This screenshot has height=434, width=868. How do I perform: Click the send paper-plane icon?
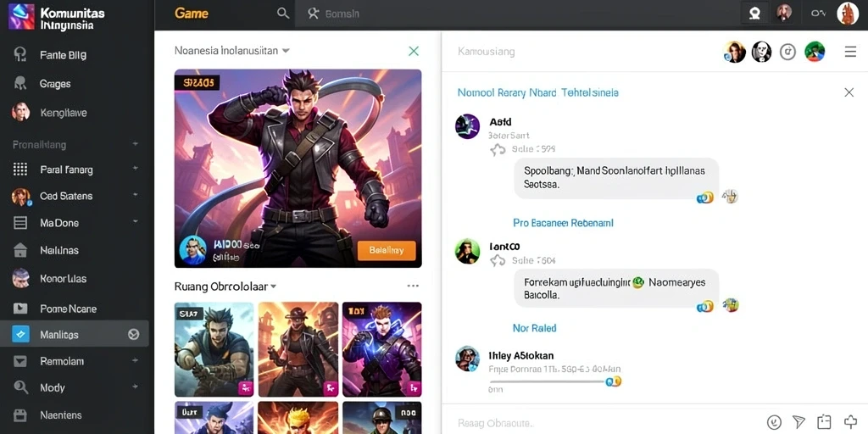tap(798, 422)
